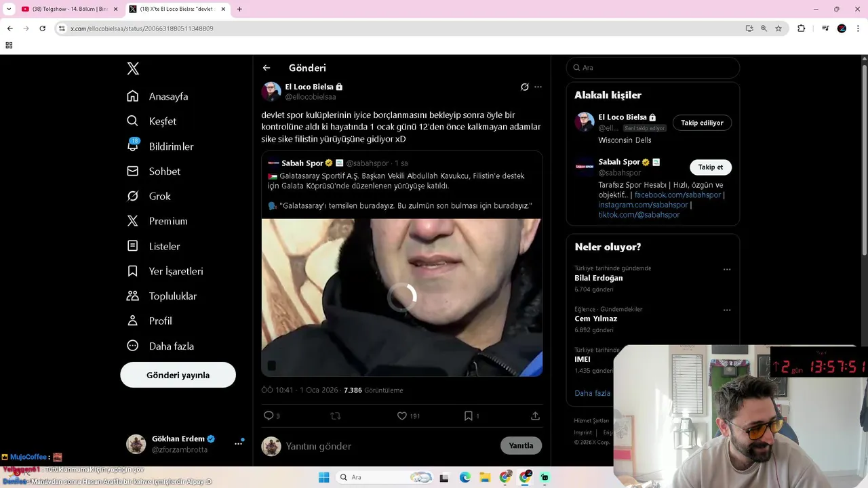Open the browser extensions puzzle icon
868x488 pixels.
pos(801,28)
